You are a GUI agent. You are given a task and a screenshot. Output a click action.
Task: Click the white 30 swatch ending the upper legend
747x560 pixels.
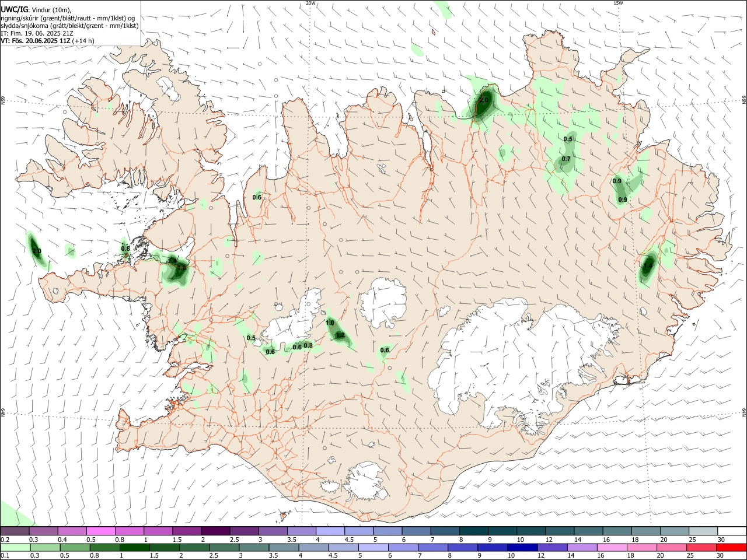(x=732, y=531)
